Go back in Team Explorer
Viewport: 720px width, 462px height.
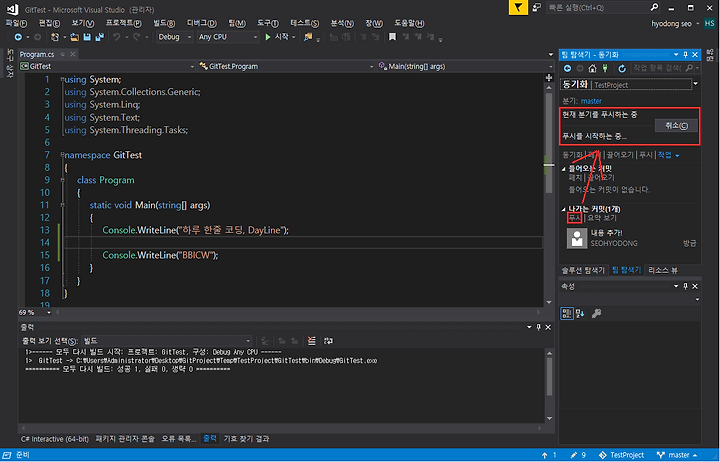point(568,68)
